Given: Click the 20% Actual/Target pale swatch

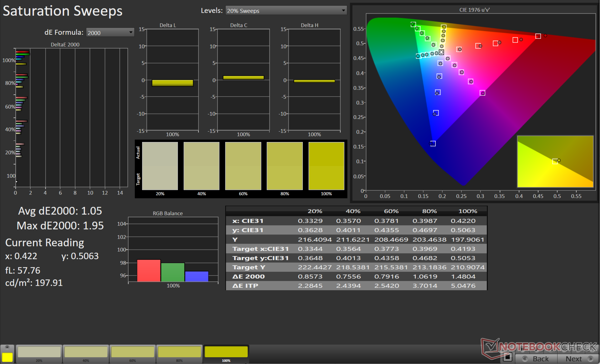Looking at the screenshot, I should [160, 166].
